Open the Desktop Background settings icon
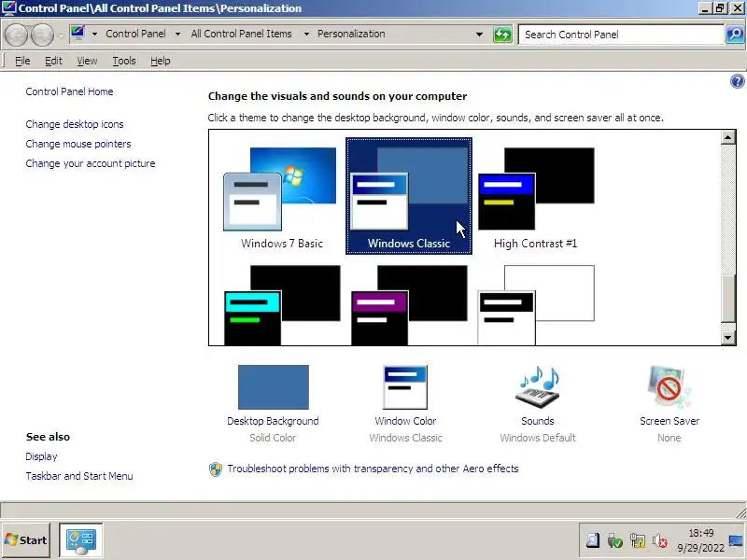The image size is (747, 560). pos(273,386)
